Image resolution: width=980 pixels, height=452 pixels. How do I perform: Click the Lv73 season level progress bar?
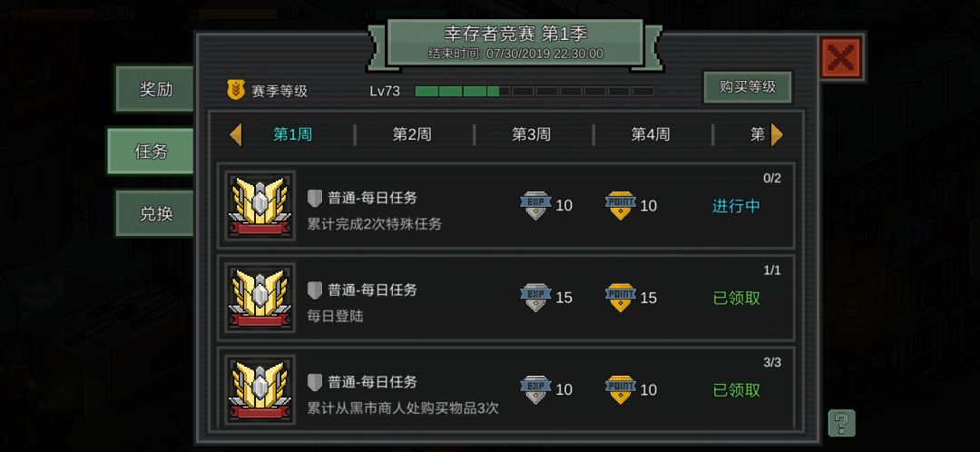pyautogui.click(x=534, y=92)
